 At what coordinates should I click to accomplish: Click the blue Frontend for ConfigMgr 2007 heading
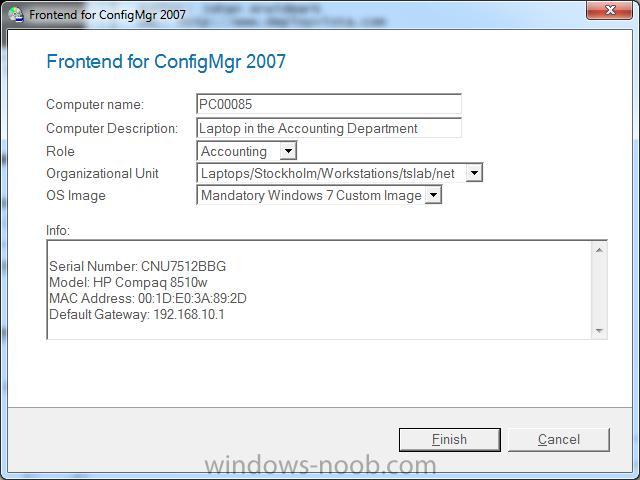(166, 62)
